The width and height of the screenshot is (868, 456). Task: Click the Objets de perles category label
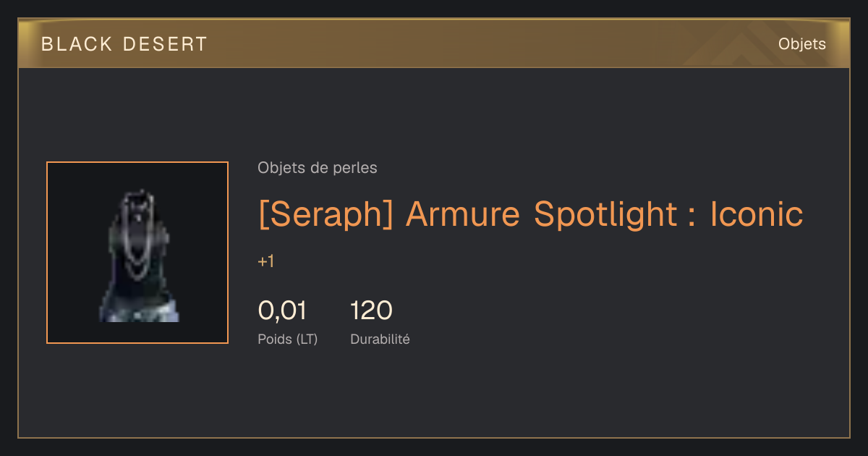(x=317, y=168)
